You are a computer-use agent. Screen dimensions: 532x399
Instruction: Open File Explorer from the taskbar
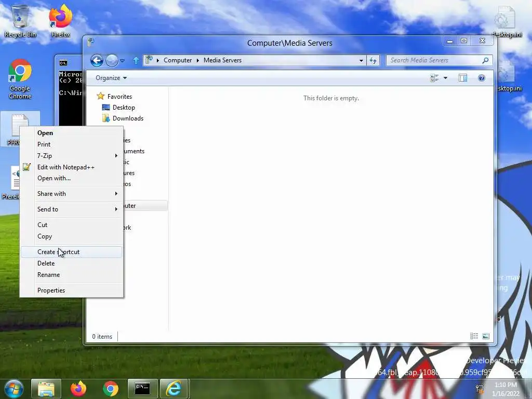(46, 389)
